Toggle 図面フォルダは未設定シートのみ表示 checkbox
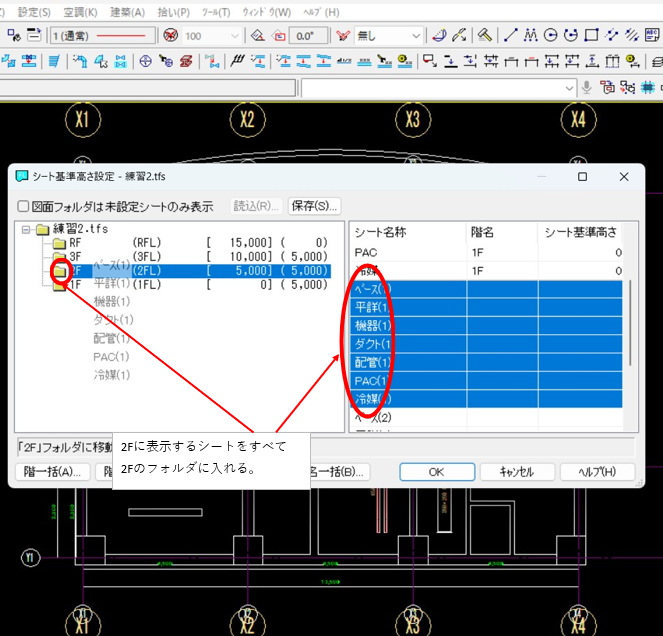 [x=23, y=206]
